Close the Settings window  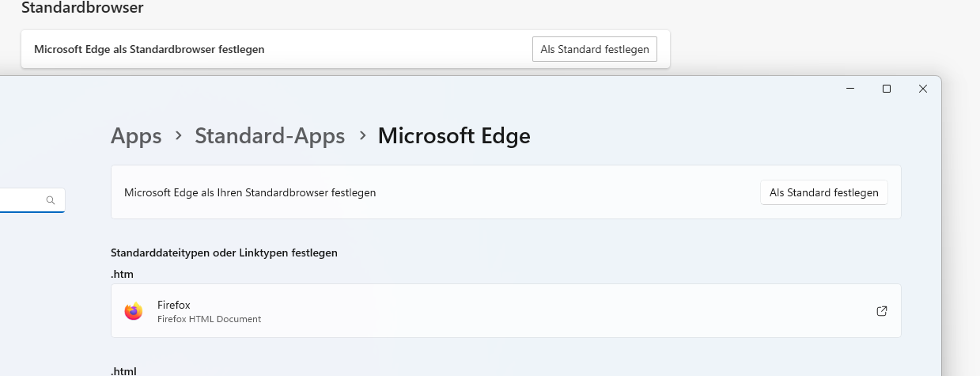pyautogui.click(x=922, y=89)
